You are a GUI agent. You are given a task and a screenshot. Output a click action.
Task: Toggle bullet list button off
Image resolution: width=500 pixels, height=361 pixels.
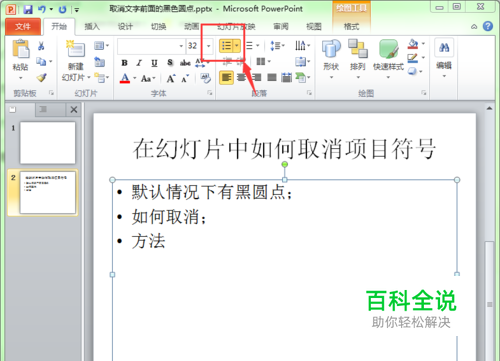(x=226, y=46)
